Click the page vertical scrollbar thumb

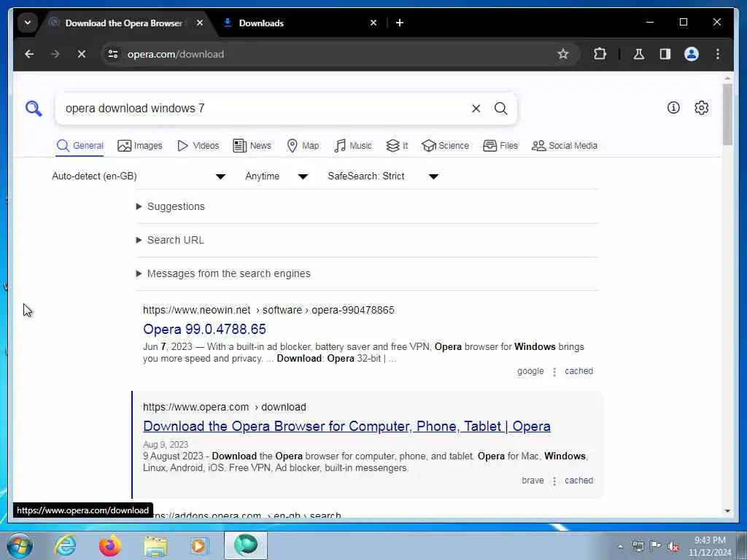coord(727,114)
